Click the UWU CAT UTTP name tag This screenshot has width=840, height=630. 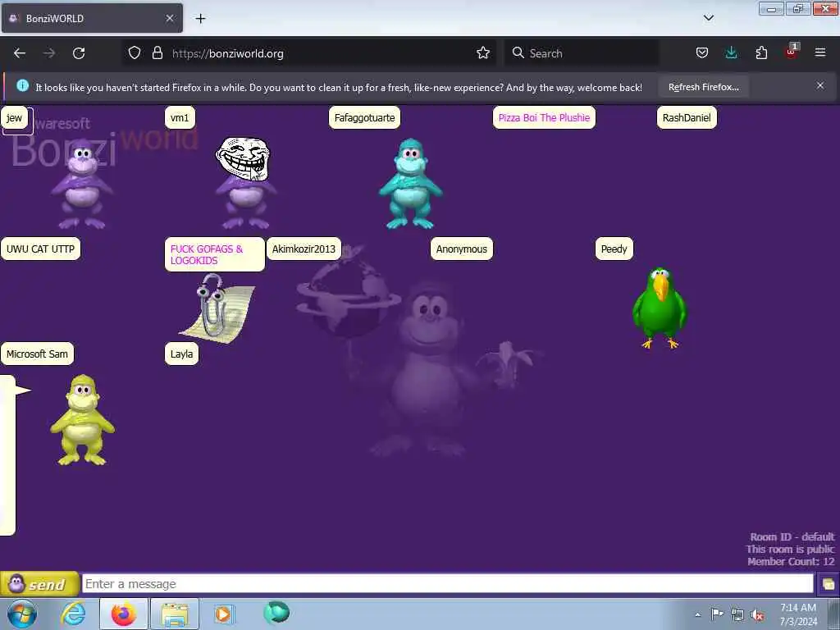click(41, 249)
